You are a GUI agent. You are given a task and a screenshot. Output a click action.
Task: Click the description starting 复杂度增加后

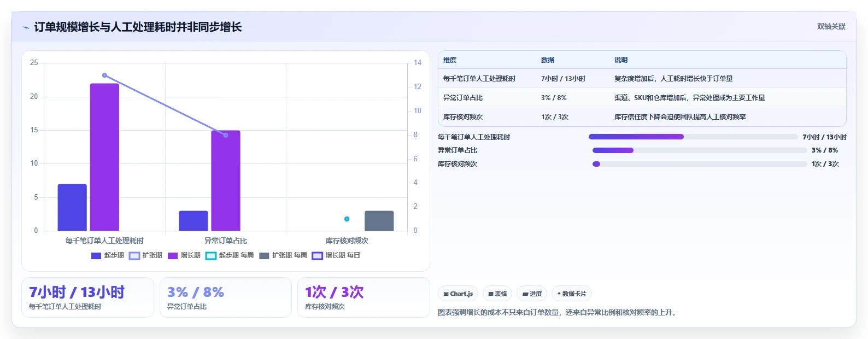[673, 79]
